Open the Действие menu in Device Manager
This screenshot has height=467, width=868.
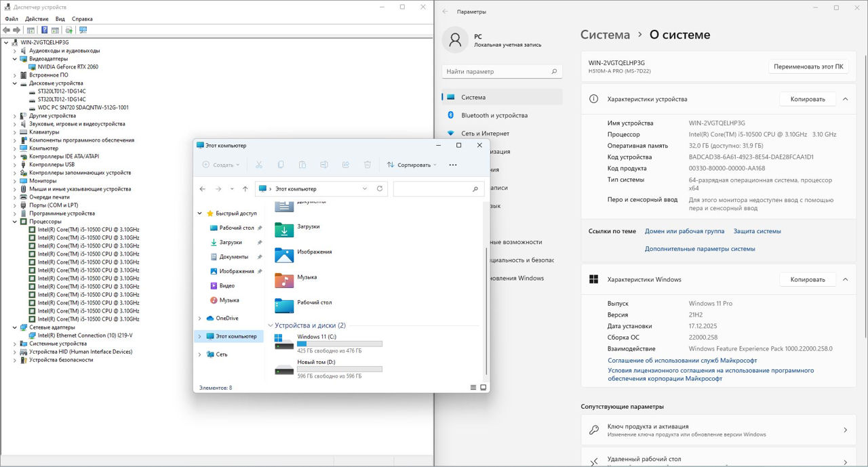pos(37,19)
